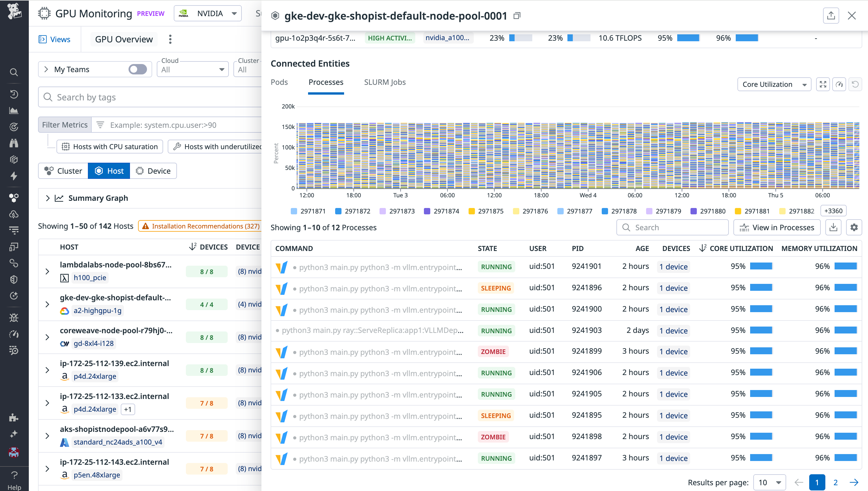Viewport: 868px width, 491px height.
Task: Select the Pods tab in Connected Entities
Action: (x=279, y=82)
